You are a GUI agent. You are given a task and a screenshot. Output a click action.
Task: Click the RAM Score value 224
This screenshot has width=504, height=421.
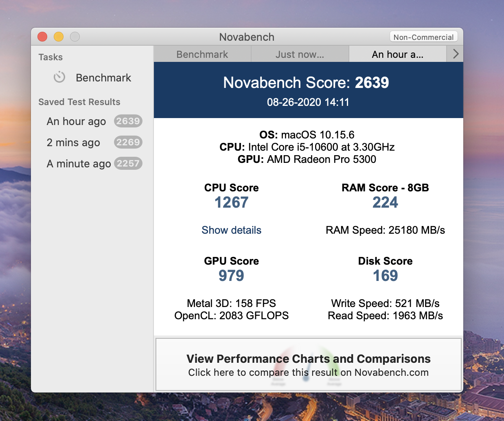point(385,202)
